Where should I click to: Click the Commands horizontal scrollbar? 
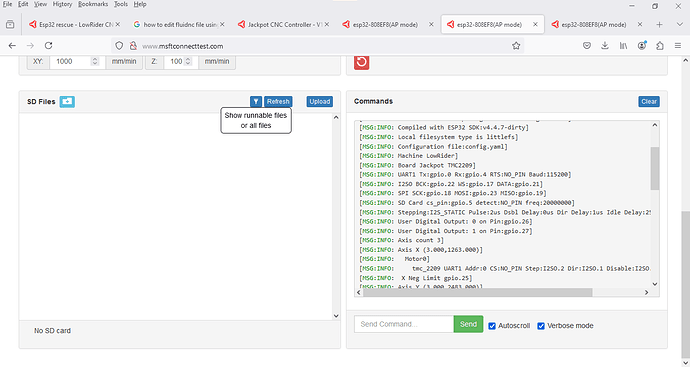click(x=477, y=293)
